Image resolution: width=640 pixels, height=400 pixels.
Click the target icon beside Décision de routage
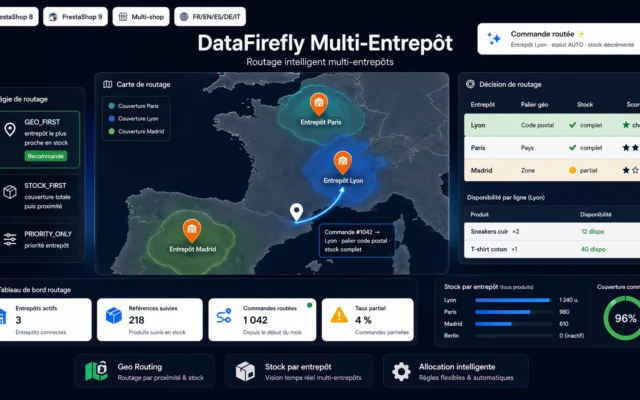point(470,84)
